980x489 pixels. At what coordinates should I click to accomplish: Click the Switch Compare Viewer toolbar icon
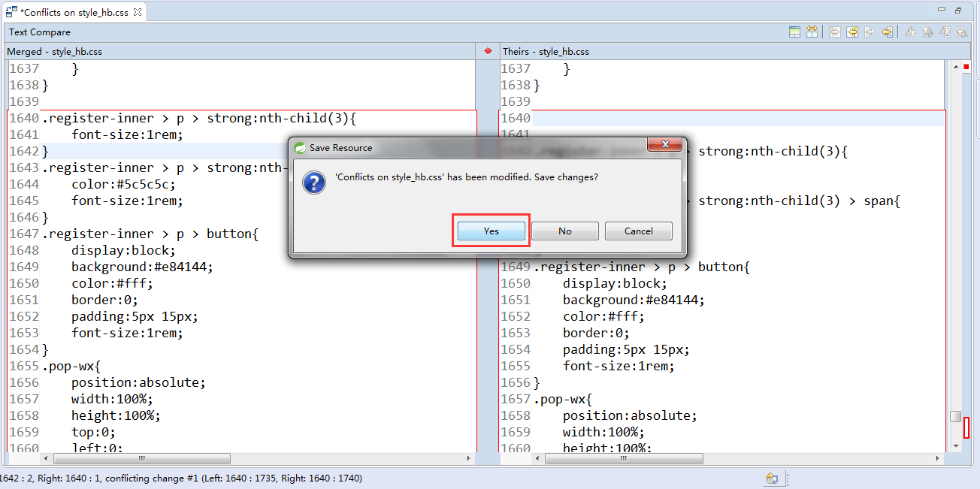[794, 32]
